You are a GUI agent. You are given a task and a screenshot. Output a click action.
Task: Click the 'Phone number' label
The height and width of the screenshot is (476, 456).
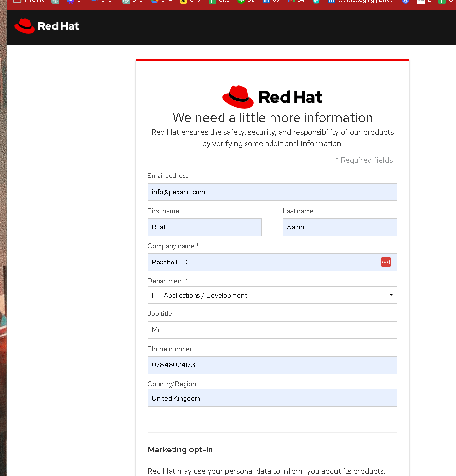170,349
